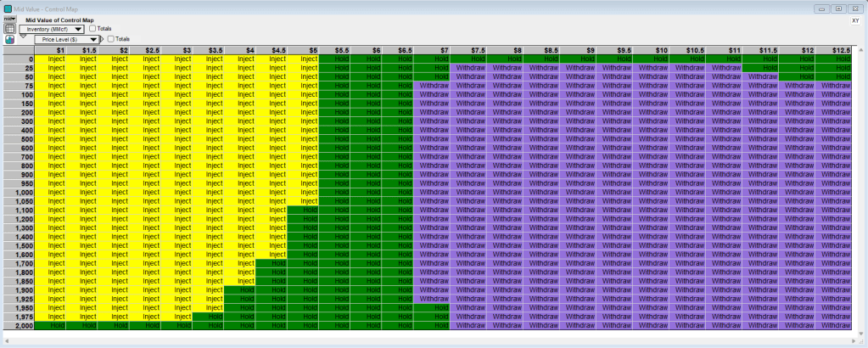Click the Inject cell at $1 and inventory 0
Viewport: 868px width, 348px height.
coord(56,59)
